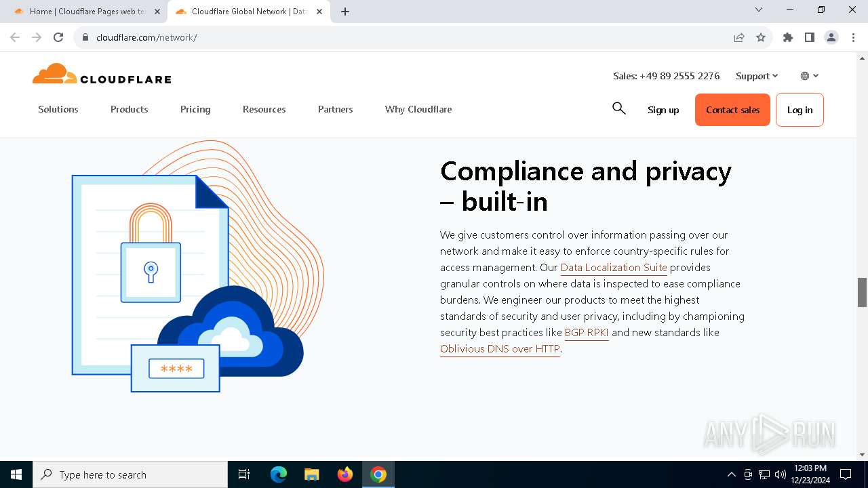Open the network status tray icon
The width and height of the screenshot is (868, 488).
(x=764, y=474)
